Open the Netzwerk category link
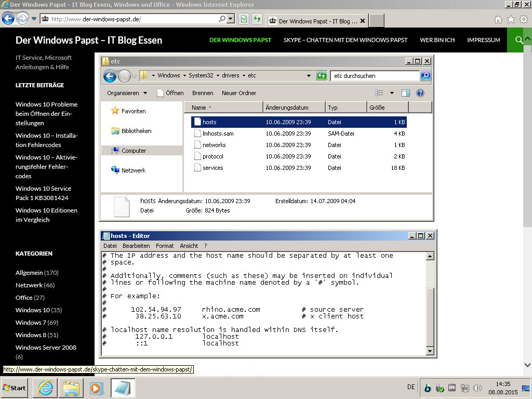This screenshot has width=532, height=399. tap(29, 285)
